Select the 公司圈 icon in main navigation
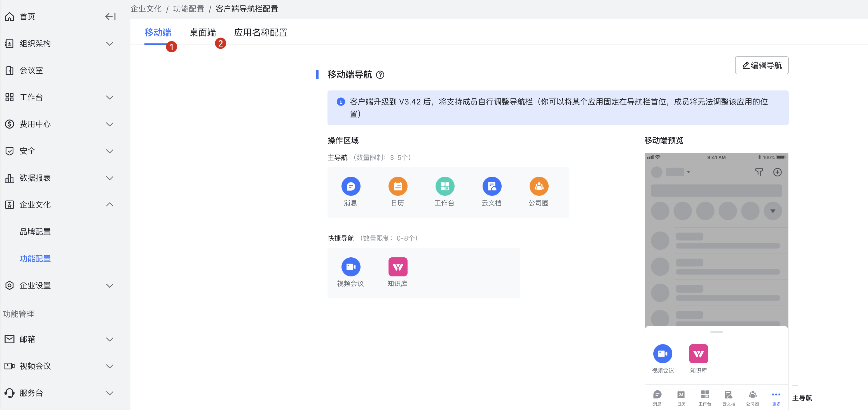The width and height of the screenshot is (868, 410). pos(539,186)
